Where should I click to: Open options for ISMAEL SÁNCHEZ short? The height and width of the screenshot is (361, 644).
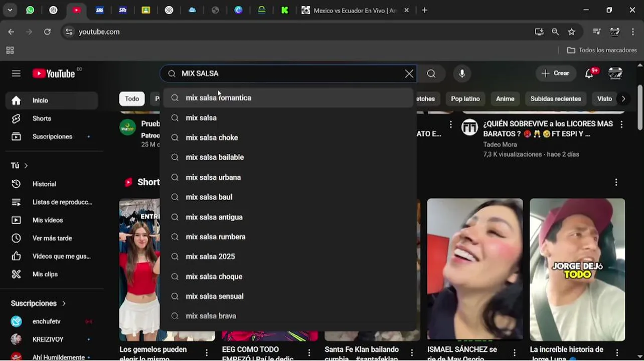tap(514, 353)
